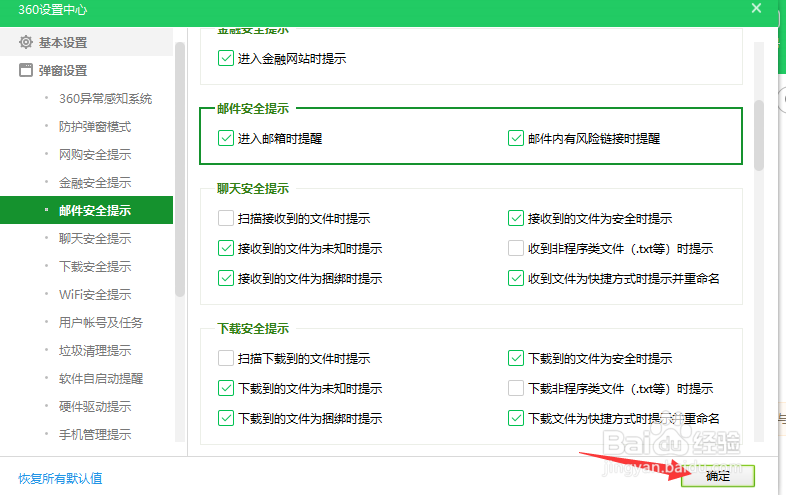Select WiFi安全提示 in sidebar
The image size is (786, 495).
pyautogui.click(x=95, y=294)
